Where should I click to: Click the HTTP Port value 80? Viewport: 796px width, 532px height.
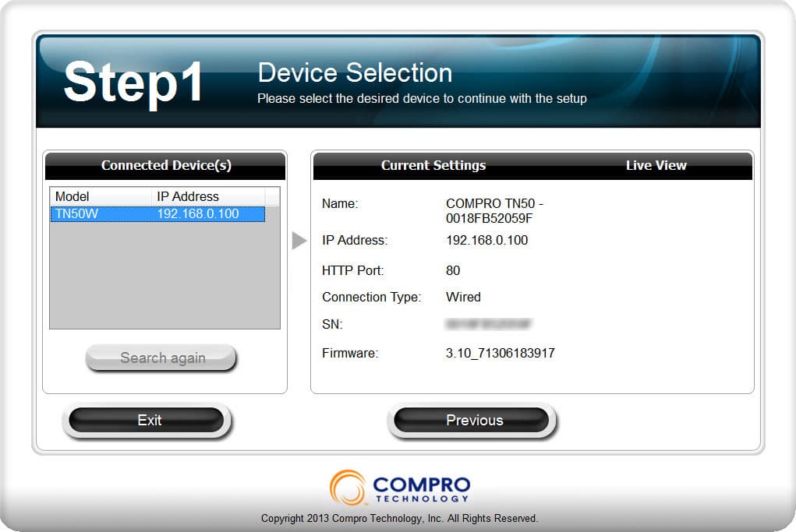(x=453, y=270)
